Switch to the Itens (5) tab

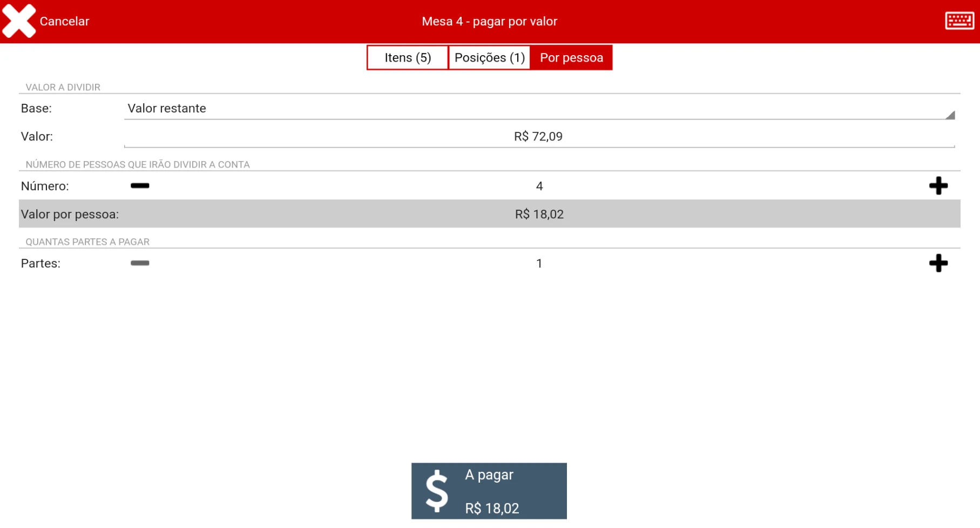pos(408,58)
